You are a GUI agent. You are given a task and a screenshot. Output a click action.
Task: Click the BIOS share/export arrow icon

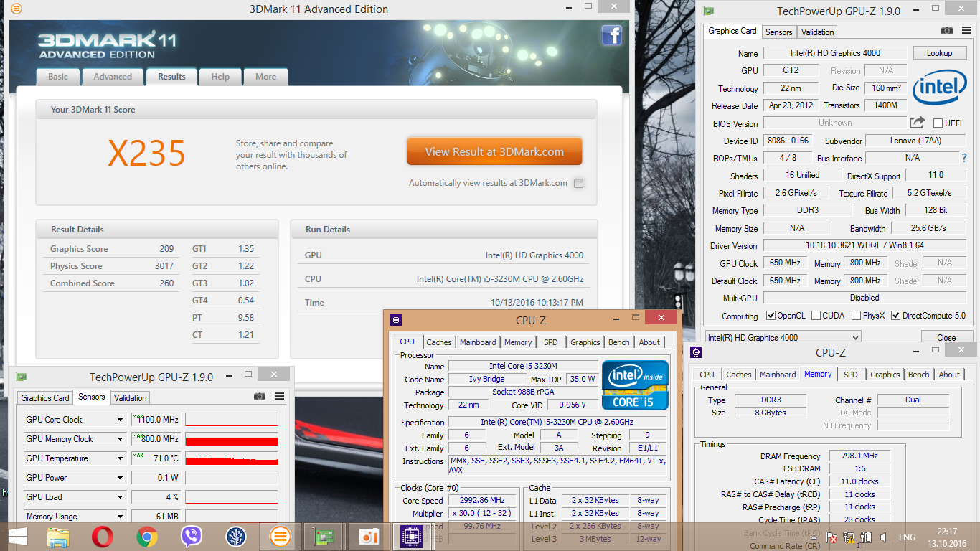tap(918, 123)
